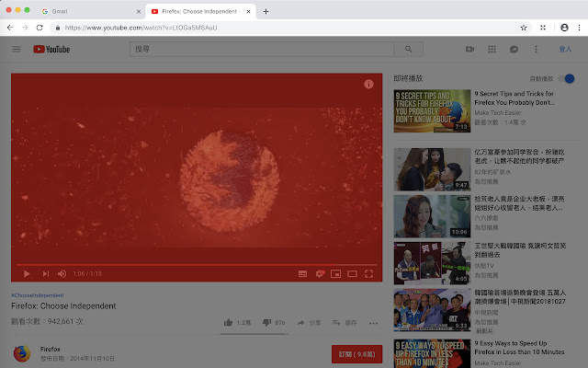Go to YouTube home via logo
Viewport: 588px width, 368px height.
[x=51, y=49]
